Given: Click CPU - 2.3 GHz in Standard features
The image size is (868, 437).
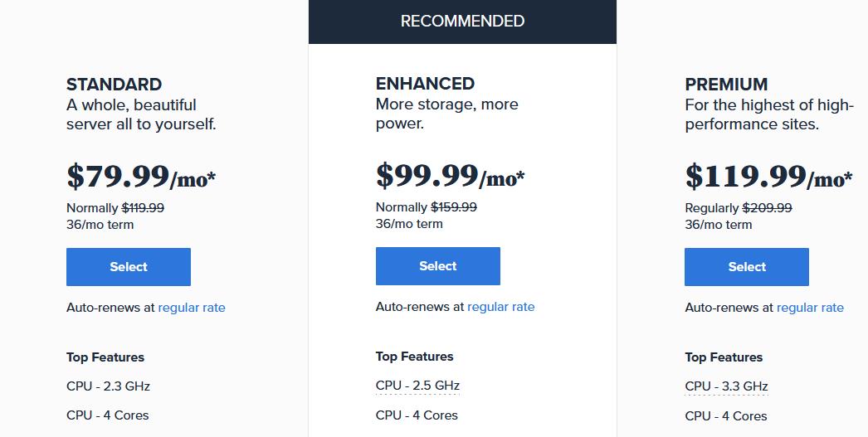Looking at the screenshot, I should pyautogui.click(x=108, y=386).
